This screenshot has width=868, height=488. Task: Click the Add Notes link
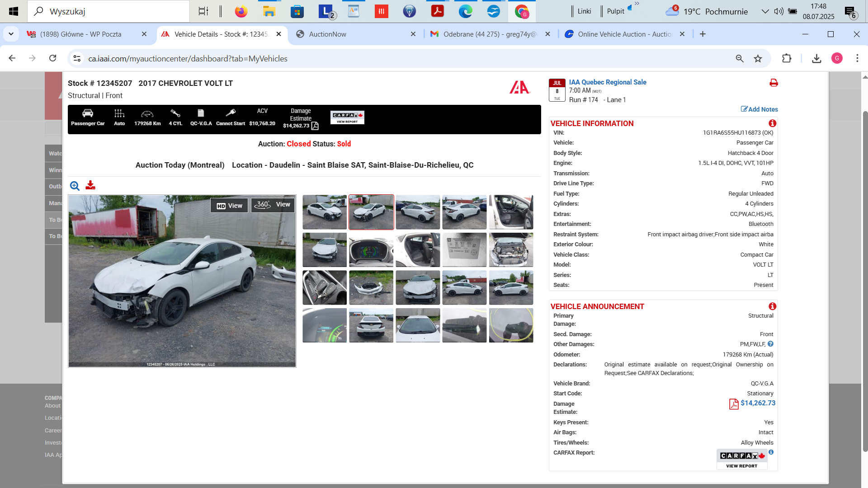pos(759,109)
